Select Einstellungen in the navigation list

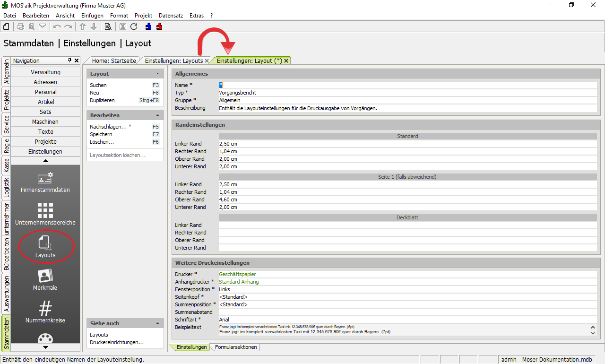pos(45,152)
